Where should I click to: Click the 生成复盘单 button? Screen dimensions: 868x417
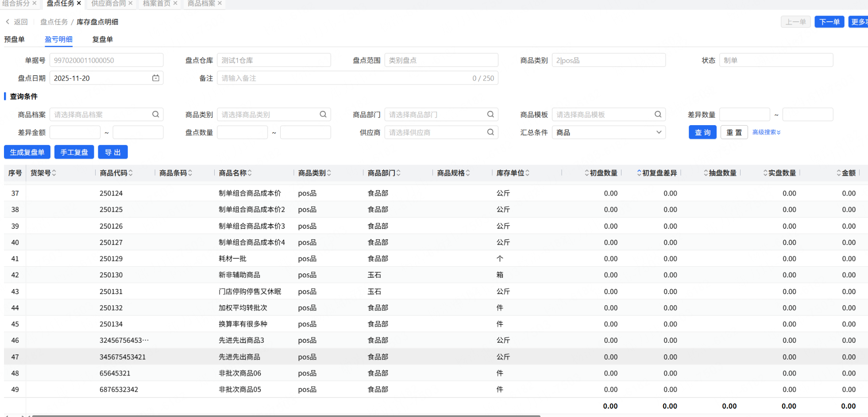27,152
